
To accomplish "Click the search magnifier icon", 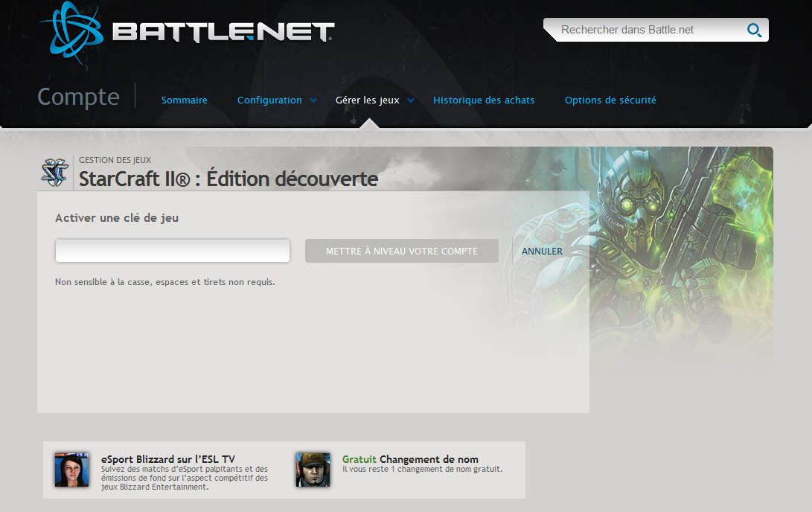I will pos(754,30).
